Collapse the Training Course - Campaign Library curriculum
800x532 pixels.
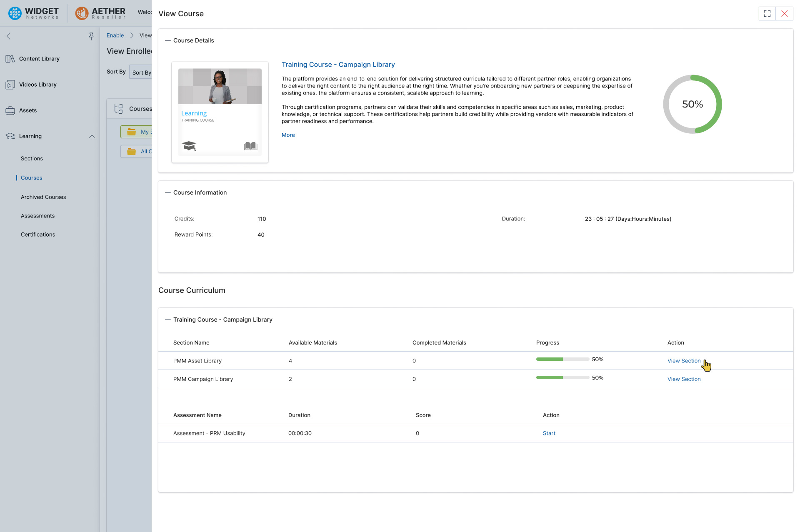167,320
